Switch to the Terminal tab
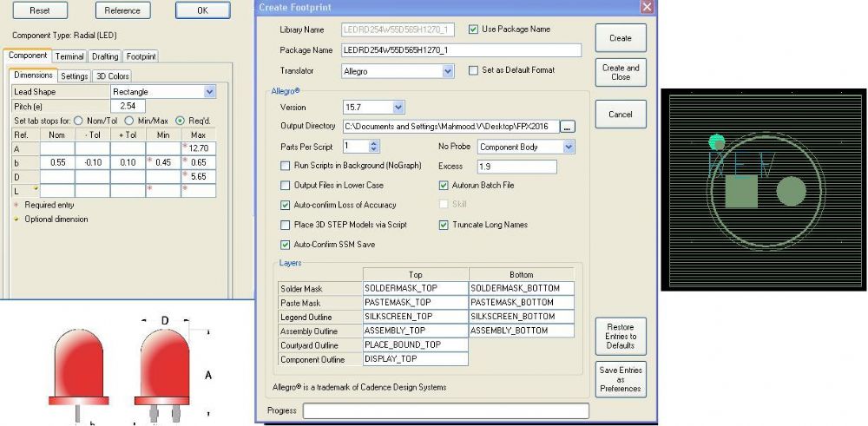The image size is (868, 426). [69, 56]
